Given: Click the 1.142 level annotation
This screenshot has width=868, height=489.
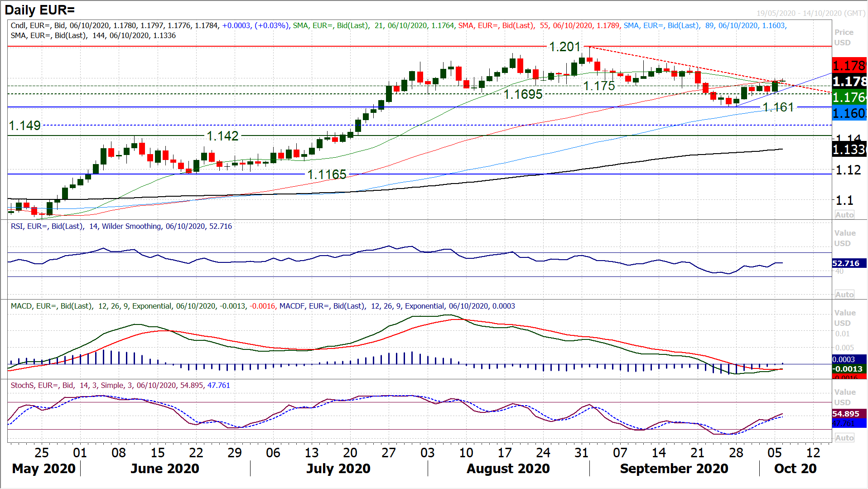Looking at the screenshot, I should [x=222, y=136].
